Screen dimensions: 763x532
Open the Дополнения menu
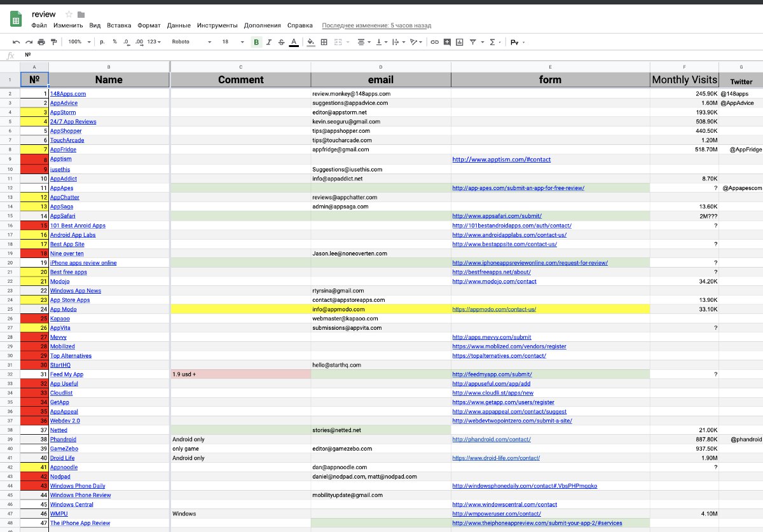click(x=262, y=25)
